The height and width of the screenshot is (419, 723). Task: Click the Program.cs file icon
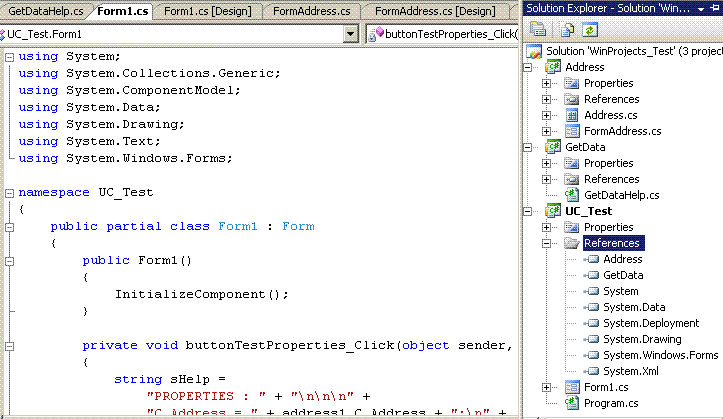(572, 403)
